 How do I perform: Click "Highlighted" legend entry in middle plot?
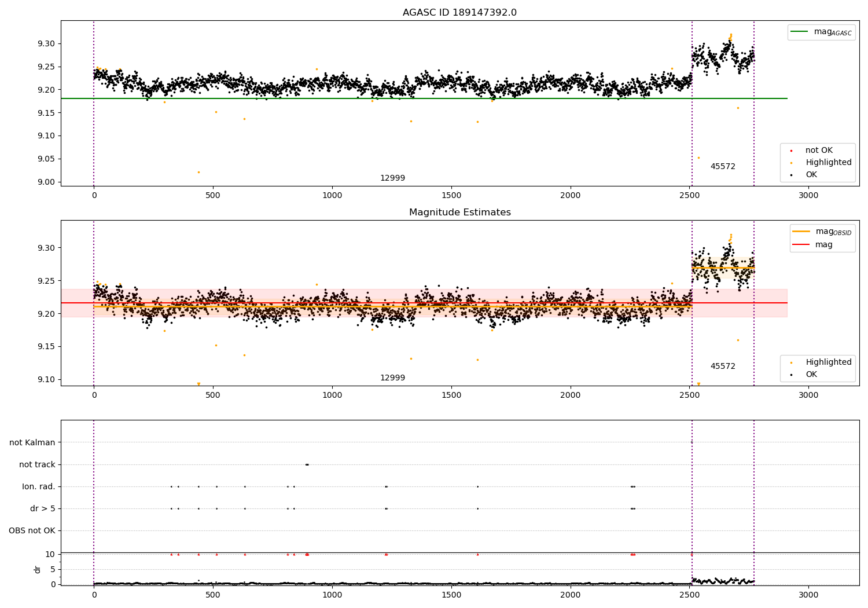[x=829, y=362]
